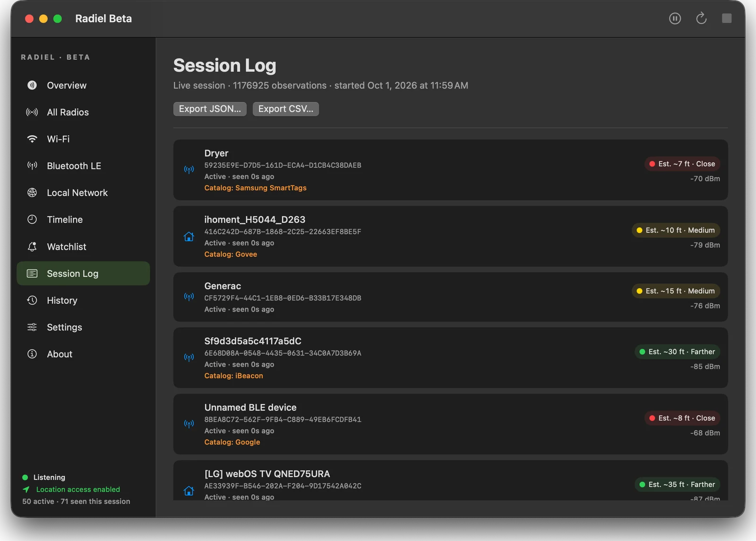
Task: Click the -79 dBm signal value
Action: 705,245
